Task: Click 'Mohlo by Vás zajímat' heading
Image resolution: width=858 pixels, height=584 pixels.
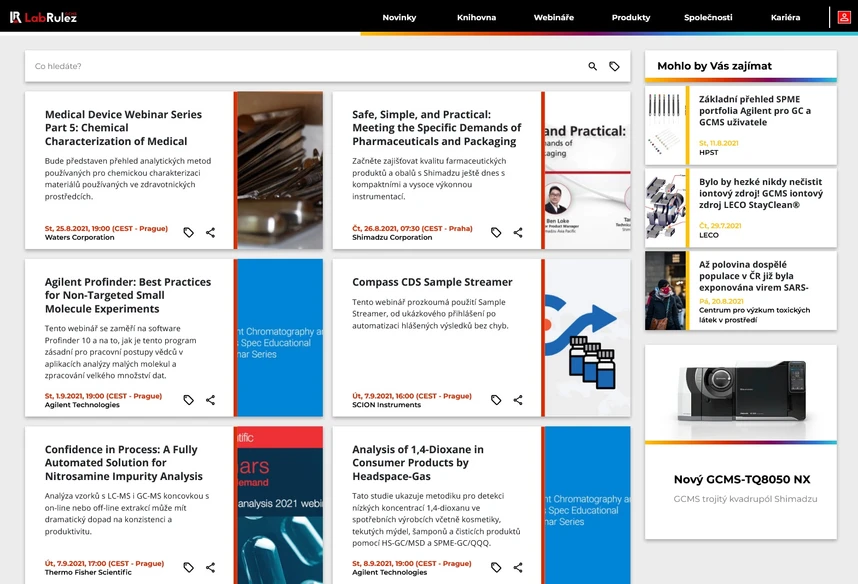Action: pos(714,66)
